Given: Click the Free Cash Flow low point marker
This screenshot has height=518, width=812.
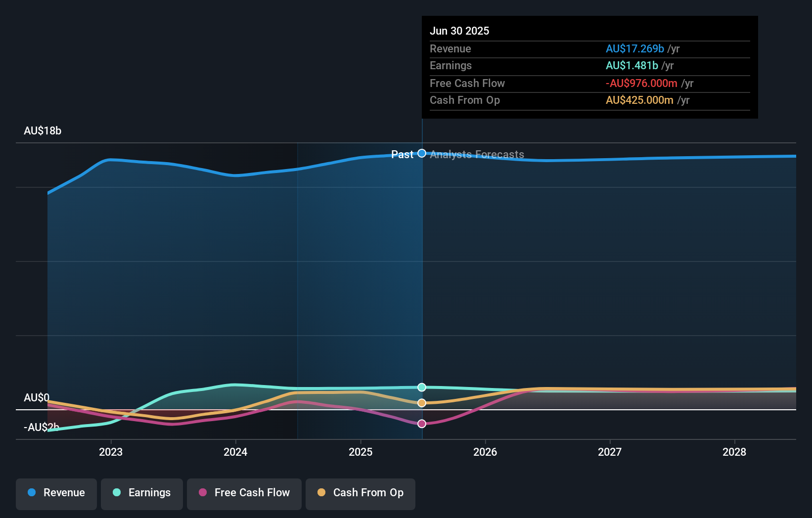Looking at the screenshot, I should [421, 423].
